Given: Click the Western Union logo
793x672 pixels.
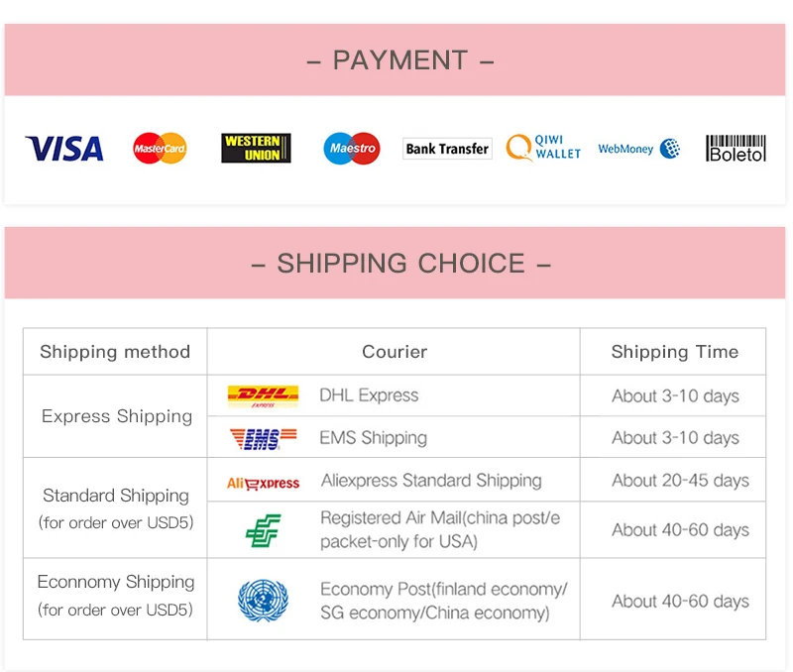Looking at the screenshot, I should point(256,148).
